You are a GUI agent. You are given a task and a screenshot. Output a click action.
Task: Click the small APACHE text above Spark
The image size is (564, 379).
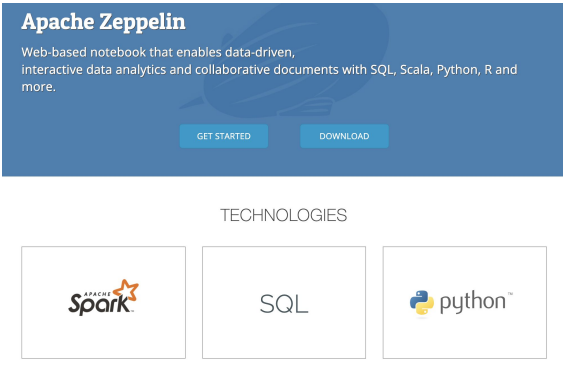(97, 294)
